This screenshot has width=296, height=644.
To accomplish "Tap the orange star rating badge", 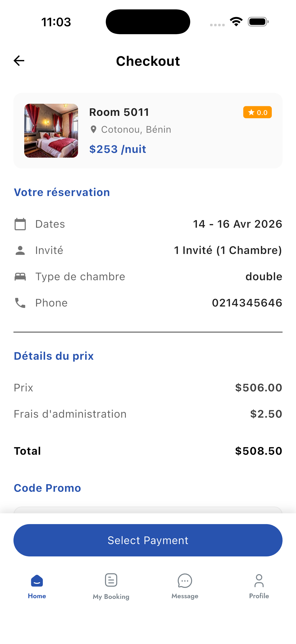I will click(257, 112).
